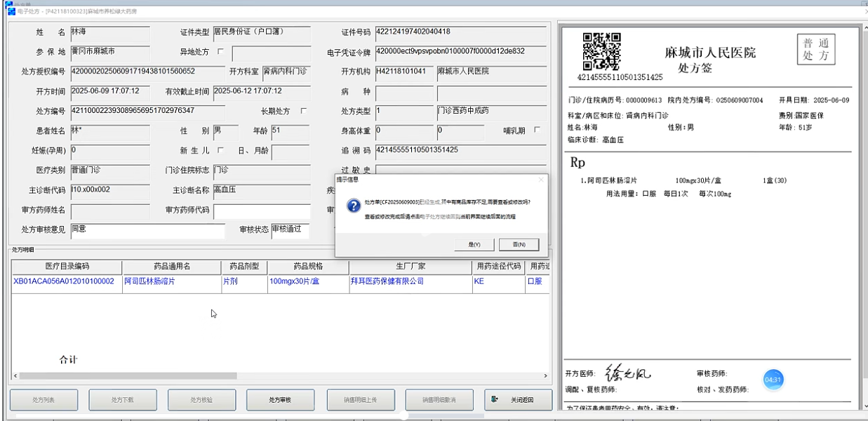Click the table's horizontal scrollbar track
The width and height of the screenshot is (868, 421).
pos(281,376)
